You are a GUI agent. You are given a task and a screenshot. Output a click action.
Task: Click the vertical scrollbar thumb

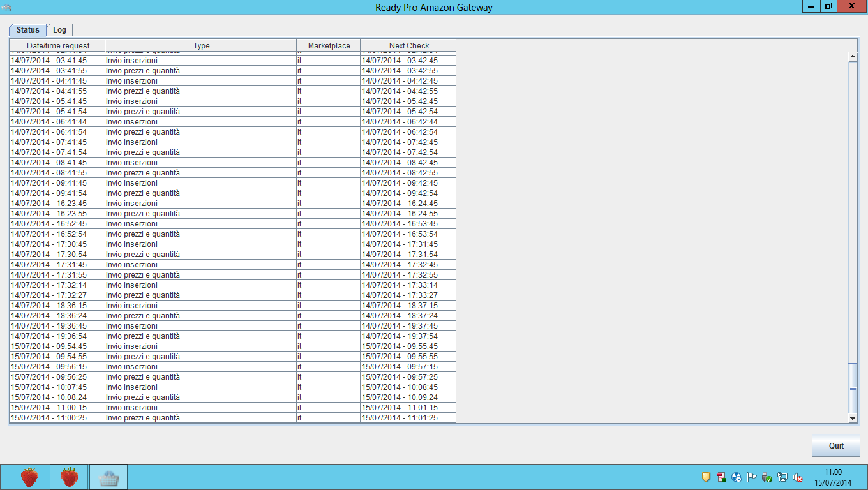tap(853, 388)
